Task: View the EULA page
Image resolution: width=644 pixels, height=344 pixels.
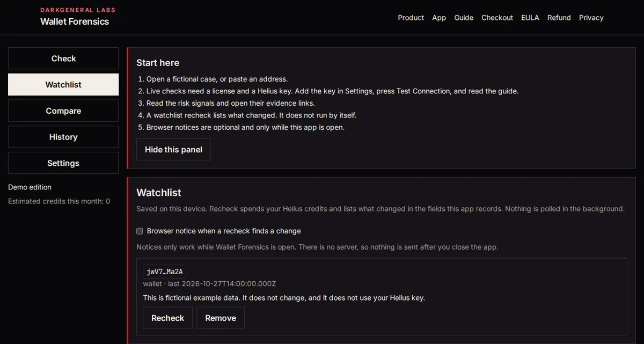Action: [x=530, y=18]
